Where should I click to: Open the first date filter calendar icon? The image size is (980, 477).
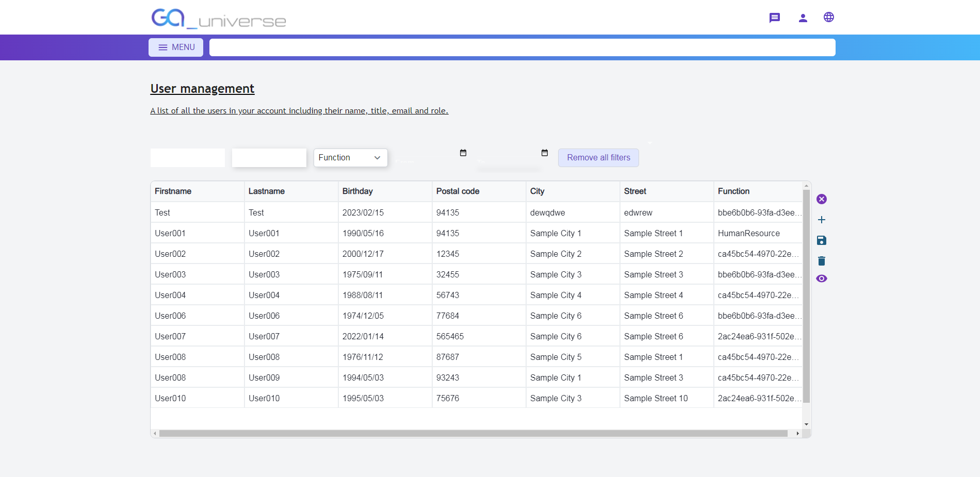click(463, 153)
